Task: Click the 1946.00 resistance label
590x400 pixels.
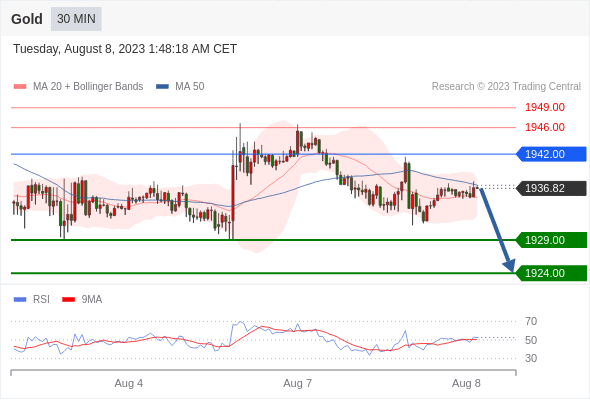Action: point(545,128)
